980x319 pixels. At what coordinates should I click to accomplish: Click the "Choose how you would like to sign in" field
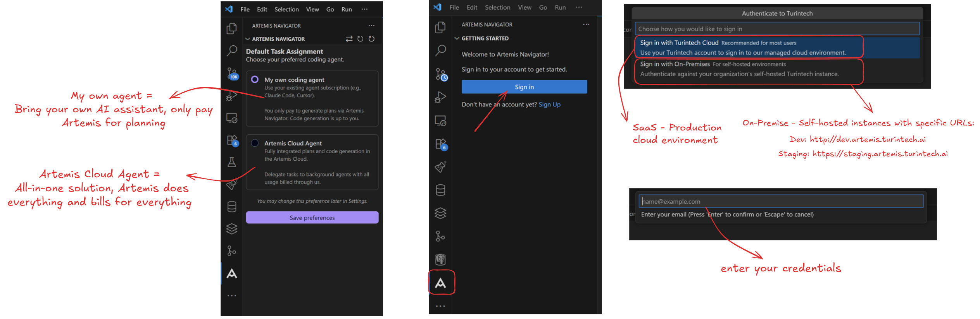click(777, 29)
